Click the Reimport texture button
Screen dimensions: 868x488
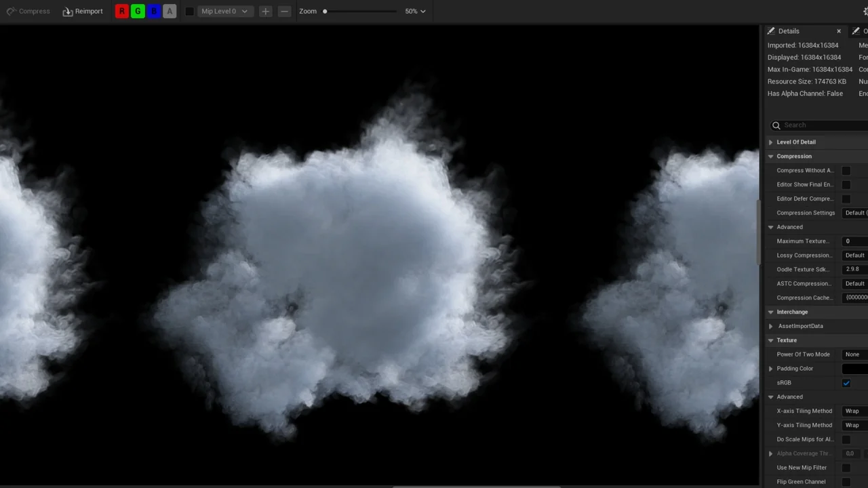83,12
